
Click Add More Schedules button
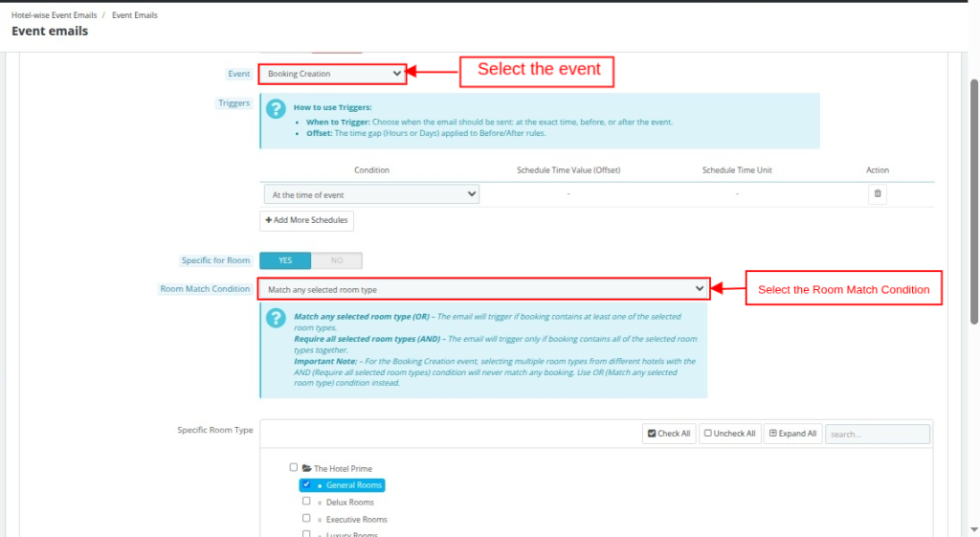point(306,221)
